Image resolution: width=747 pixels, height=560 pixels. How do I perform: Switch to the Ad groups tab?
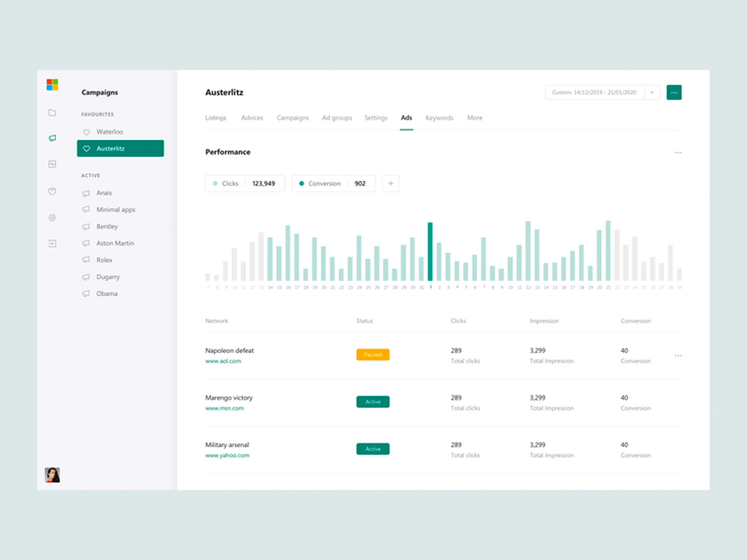click(x=337, y=118)
